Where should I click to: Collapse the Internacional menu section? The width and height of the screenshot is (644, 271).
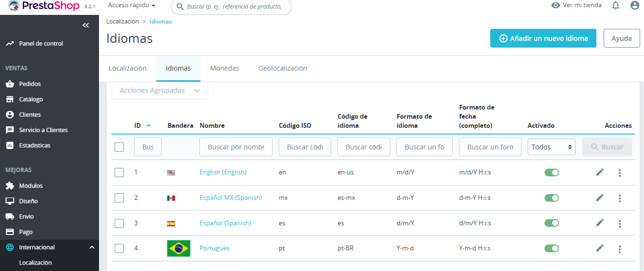[x=92, y=247]
